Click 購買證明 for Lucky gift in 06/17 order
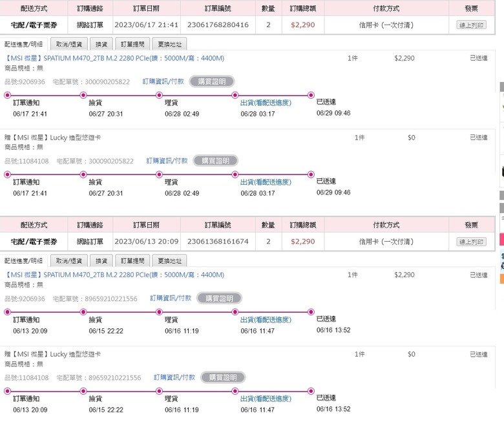 tap(215, 160)
